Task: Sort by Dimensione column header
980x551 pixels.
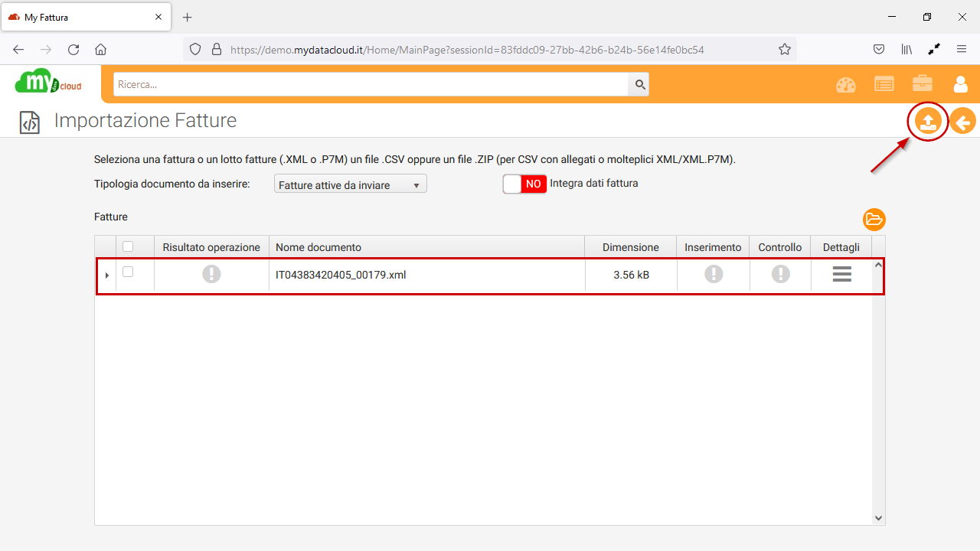Action: 631,247
